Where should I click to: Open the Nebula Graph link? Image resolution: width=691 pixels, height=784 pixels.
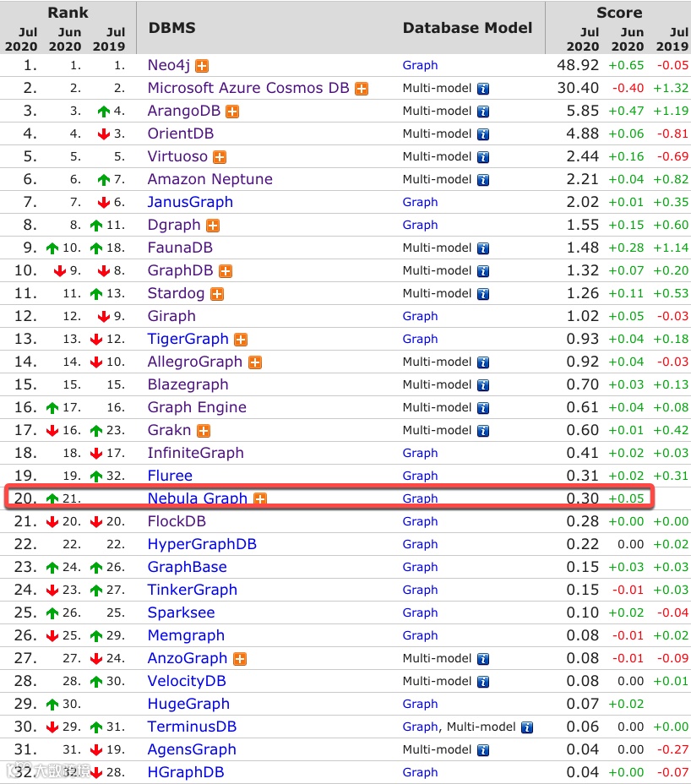[x=198, y=498]
